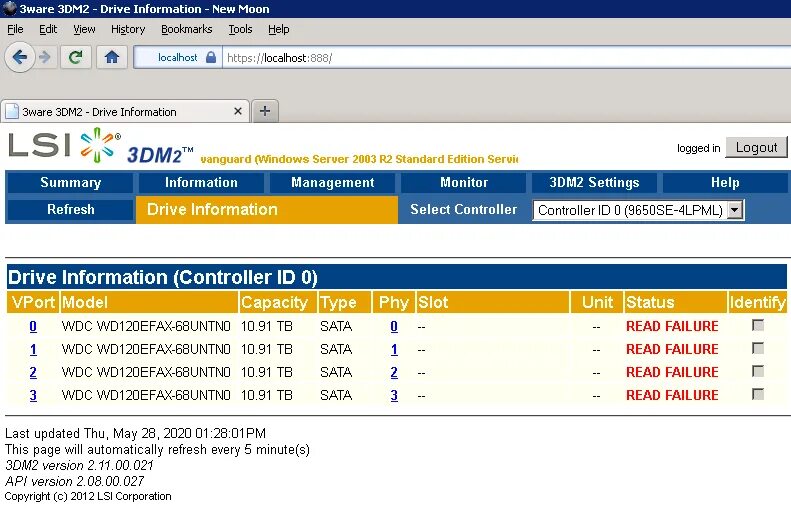The width and height of the screenshot is (791, 512).
Task: Tick Identify checkbox for VPort 2
Action: [x=757, y=371]
